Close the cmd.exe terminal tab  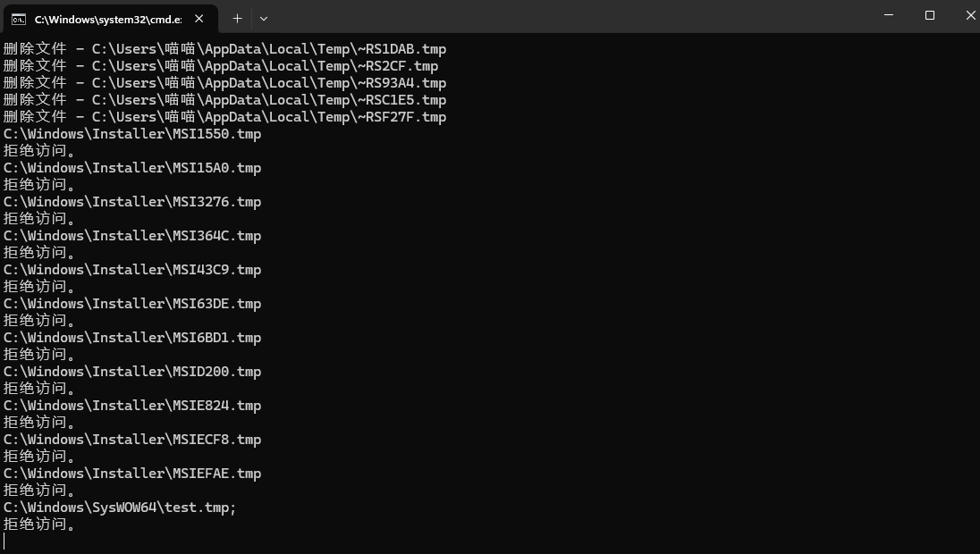click(x=199, y=19)
